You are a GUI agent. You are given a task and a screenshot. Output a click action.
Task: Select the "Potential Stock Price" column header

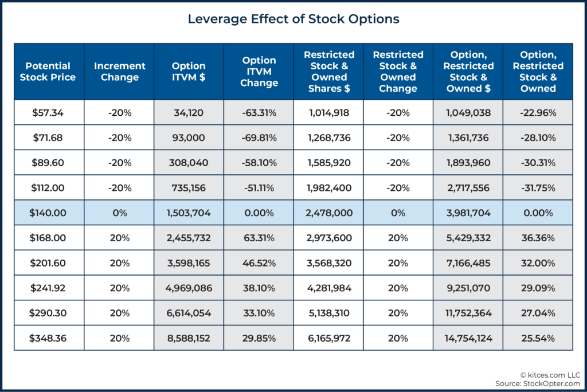click(x=48, y=72)
